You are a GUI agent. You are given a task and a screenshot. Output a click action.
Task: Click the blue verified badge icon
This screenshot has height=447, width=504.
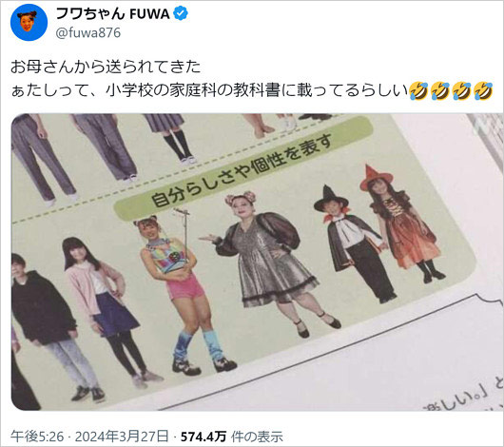[181, 14]
